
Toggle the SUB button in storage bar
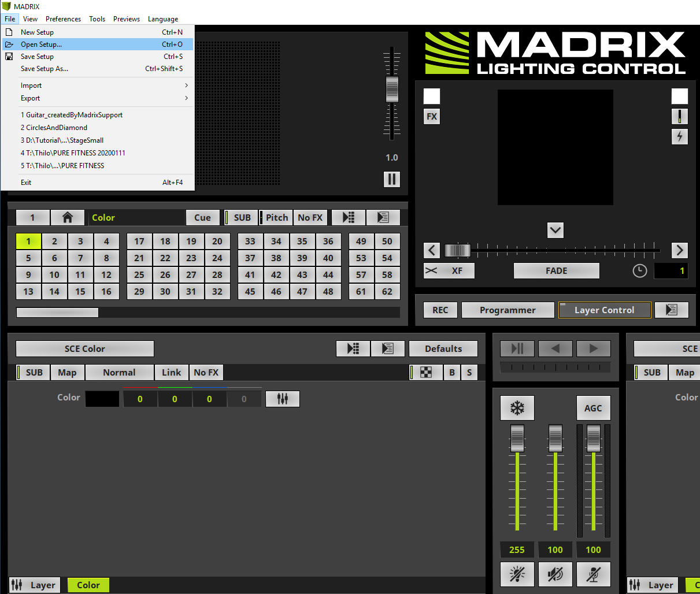[x=241, y=217]
